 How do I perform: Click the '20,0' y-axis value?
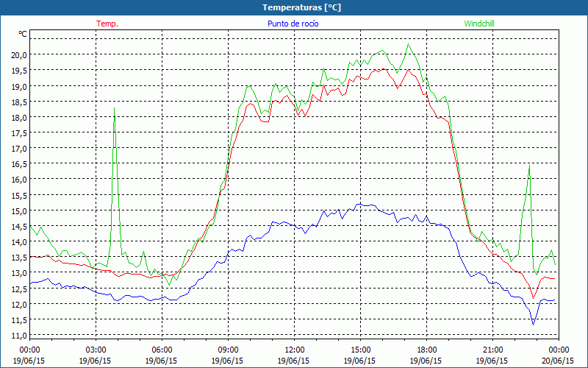click(20, 54)
